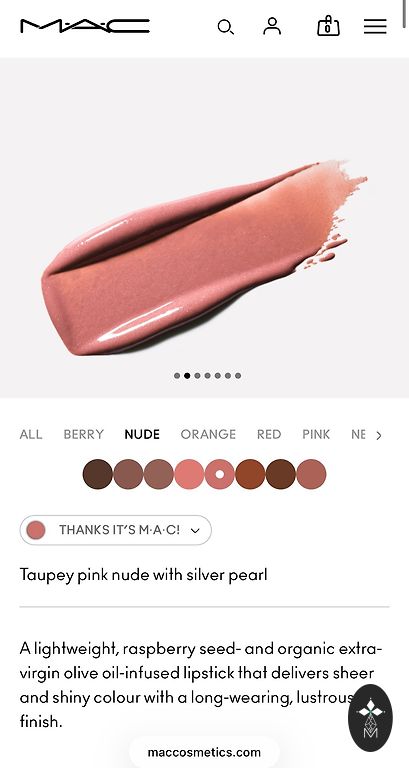Select the BERRY colour tab
This screenshot has height=768, width=409.
coord(83,434)
